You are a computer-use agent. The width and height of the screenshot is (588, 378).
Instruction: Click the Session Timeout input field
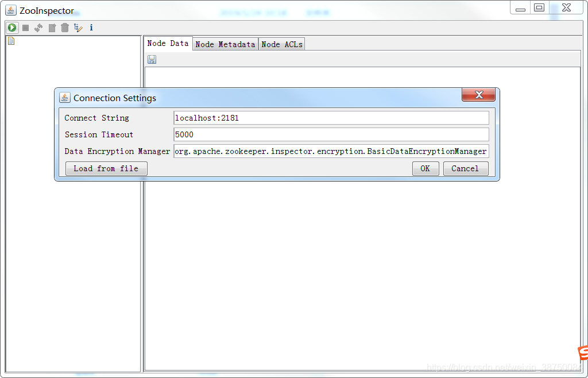331,134
